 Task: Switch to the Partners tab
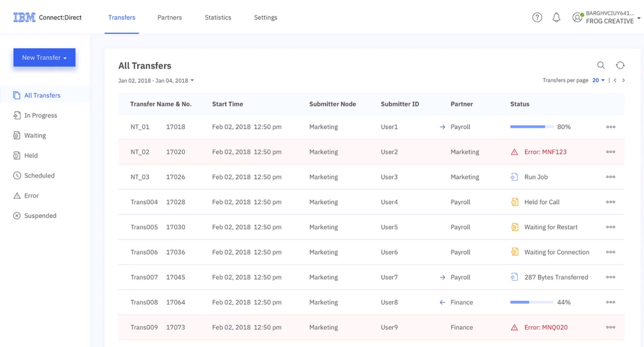[170, 17]
